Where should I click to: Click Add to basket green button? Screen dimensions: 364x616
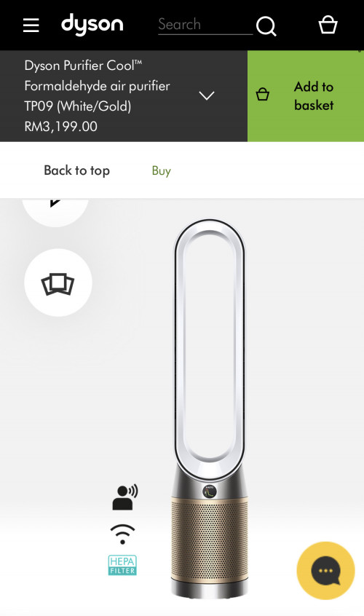tap(306, 96)
